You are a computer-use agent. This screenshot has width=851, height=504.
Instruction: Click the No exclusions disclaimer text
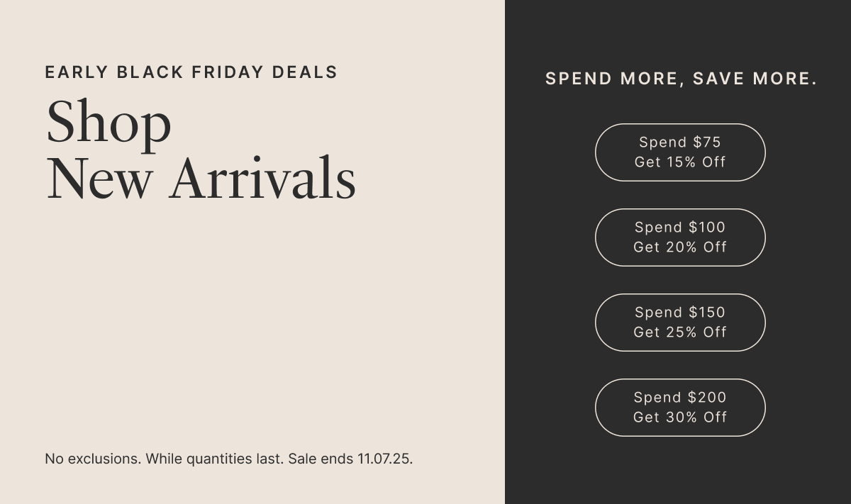point(93,459)
